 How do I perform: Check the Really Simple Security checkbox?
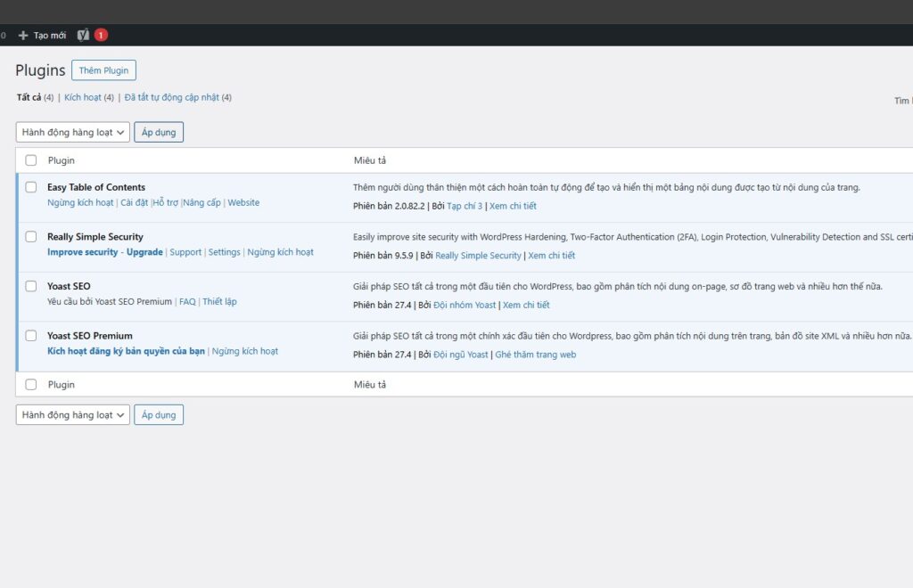coord(31,236)
